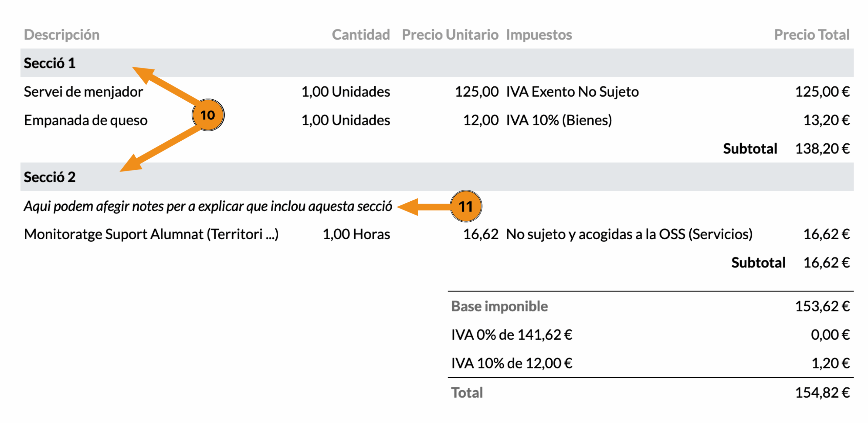Click the 154,82 € total amount

pyautogui.click(x=822, y=393)
